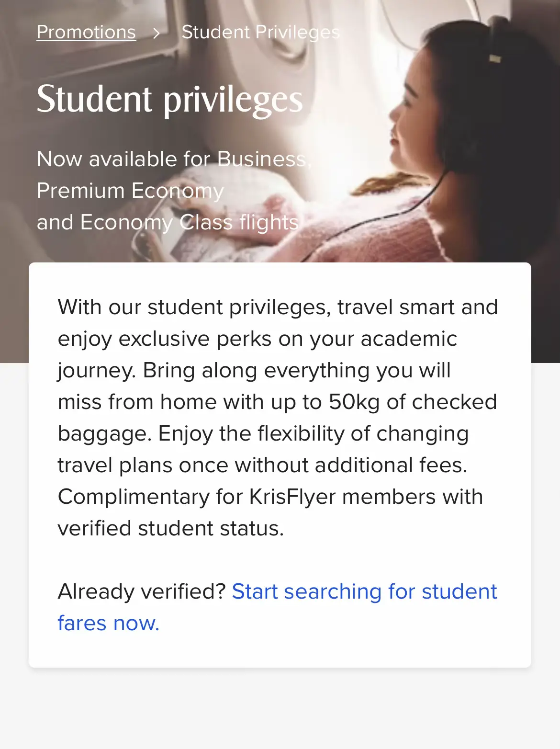The height and width of the screenshot is (749, 560).
Task: Click the '50kg of checked' baggage text
Action: [x=413, y=402]
